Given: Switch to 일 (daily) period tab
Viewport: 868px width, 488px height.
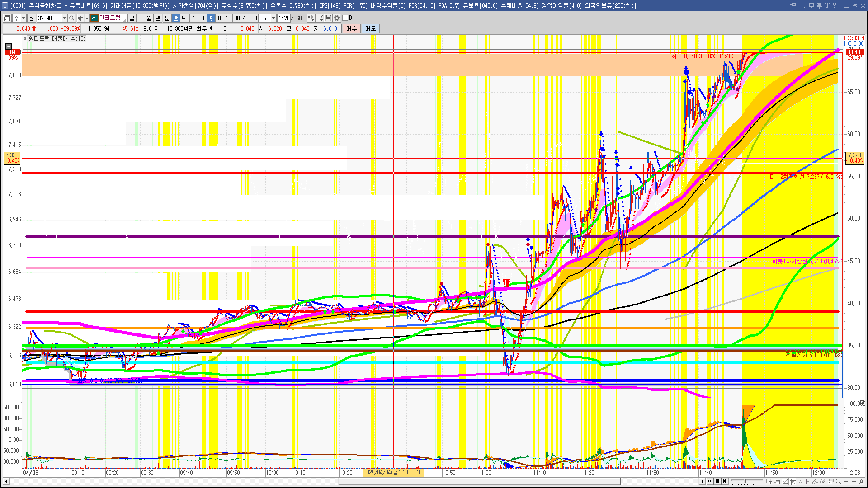Looking at the screenshot, I should point(132,18).
